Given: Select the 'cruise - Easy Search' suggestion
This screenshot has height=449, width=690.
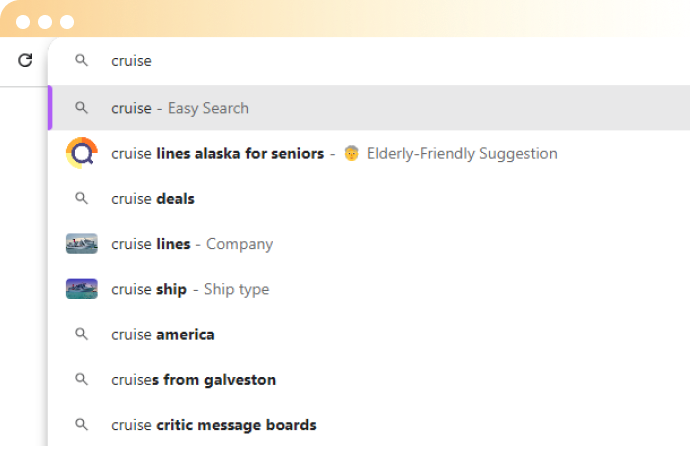Looking at the screenshot, I should click(369, 108).
